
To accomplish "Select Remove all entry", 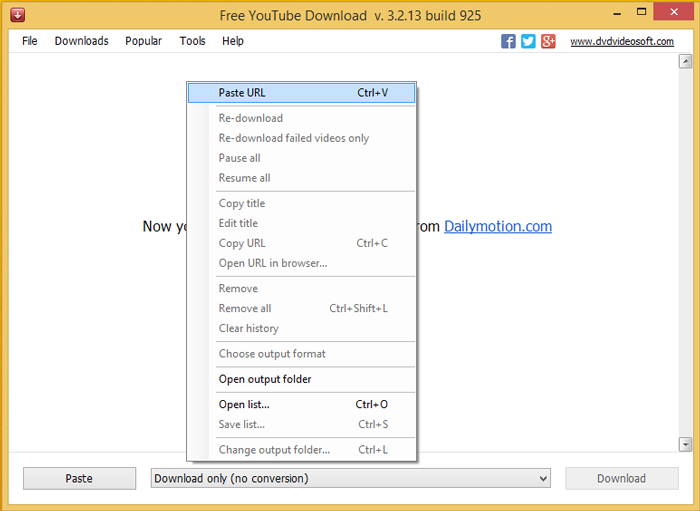I will tap(301, 308).
